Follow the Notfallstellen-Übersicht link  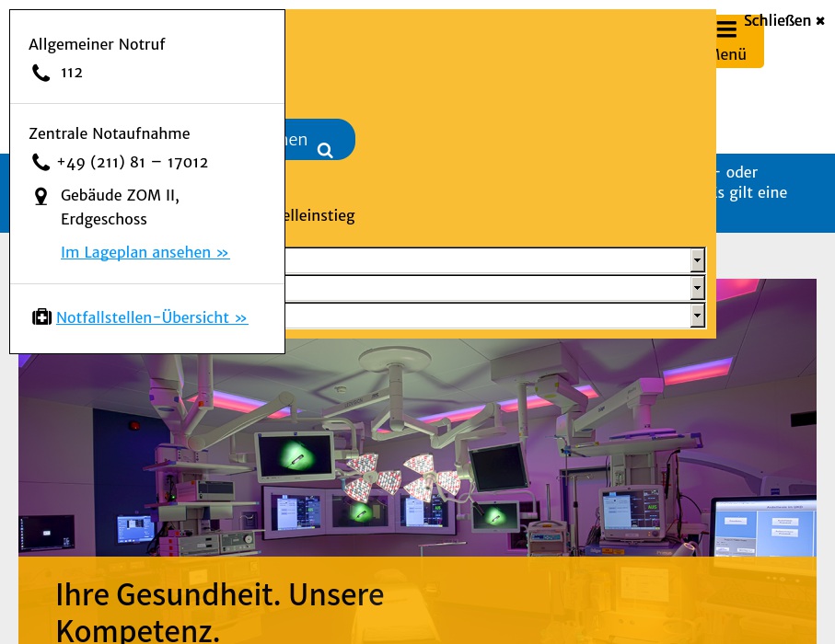tap(152, 317)
